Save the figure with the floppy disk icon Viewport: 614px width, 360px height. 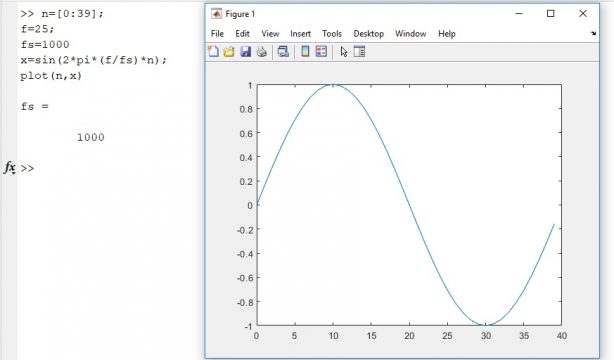[x=246, y=52]
